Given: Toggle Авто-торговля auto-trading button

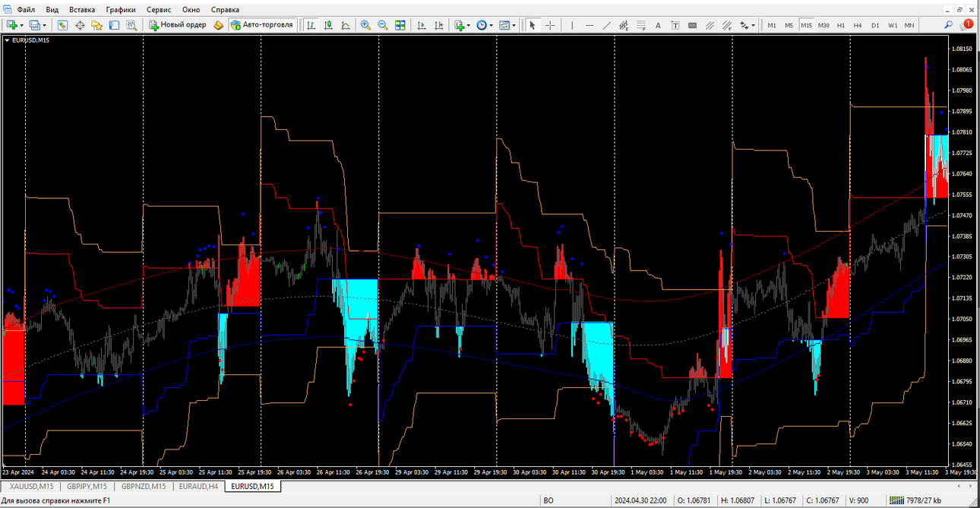Looking at the screenshot, I should click(263, 25).
